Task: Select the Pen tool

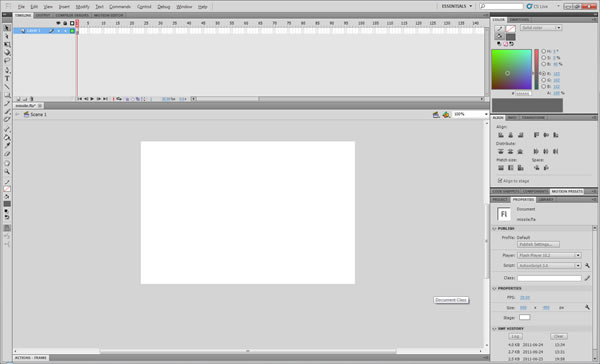Action: point(7,70)
